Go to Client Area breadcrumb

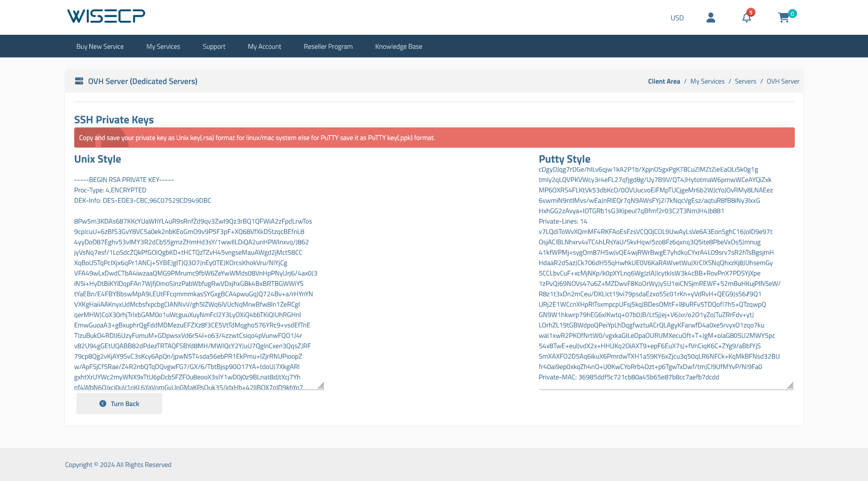[664, 81]
